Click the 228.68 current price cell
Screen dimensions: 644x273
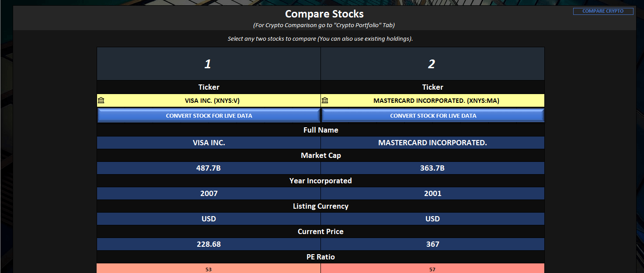pos(209,244)
